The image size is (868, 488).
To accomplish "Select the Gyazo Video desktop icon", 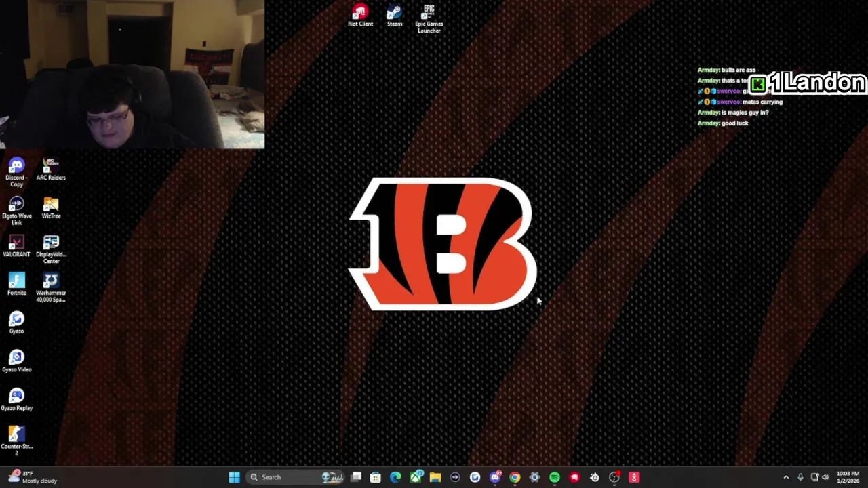I will 16,361.
